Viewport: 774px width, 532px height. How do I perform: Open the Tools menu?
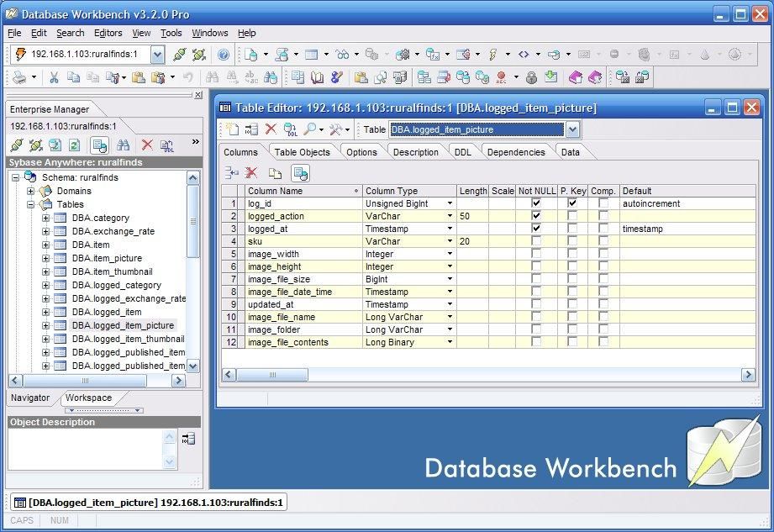[x=171, y=33]
